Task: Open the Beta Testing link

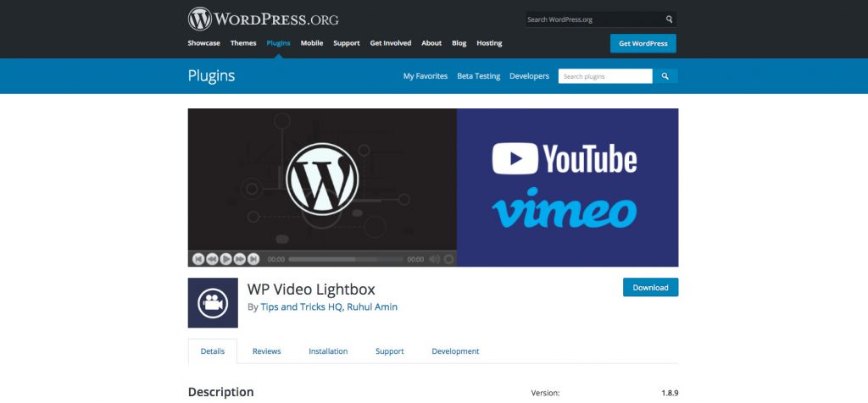Action: click(x=479, y=76)
